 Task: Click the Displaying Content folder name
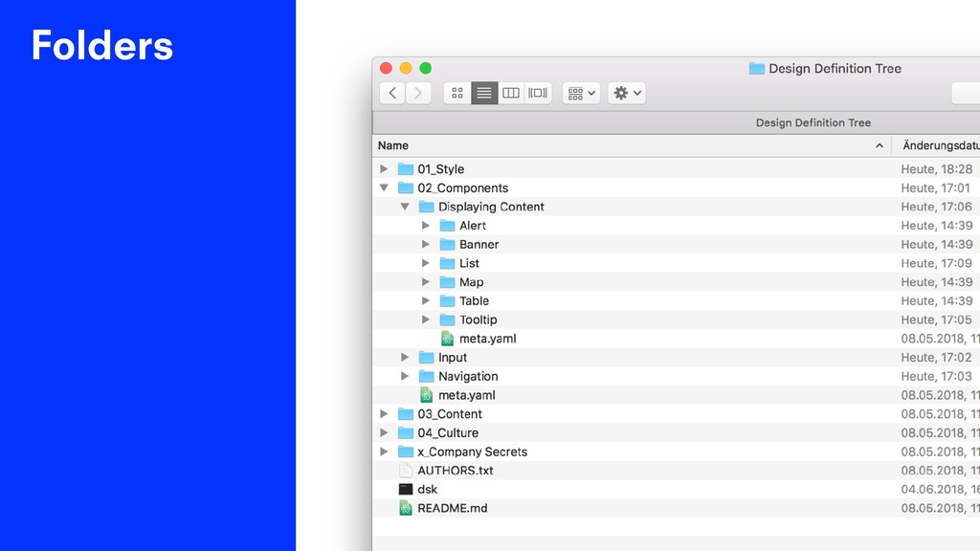[x=491, y=207]
